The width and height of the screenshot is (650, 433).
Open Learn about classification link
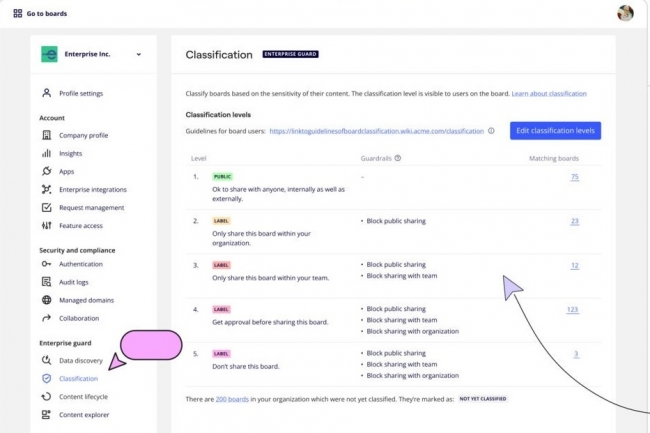pos(549,93)
